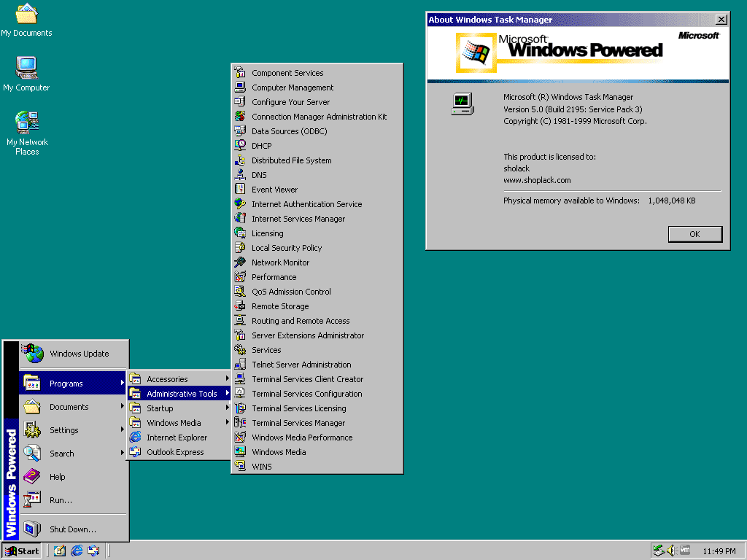
Task: Open Terminal Services Configuration
Action: tap(317, 394)
